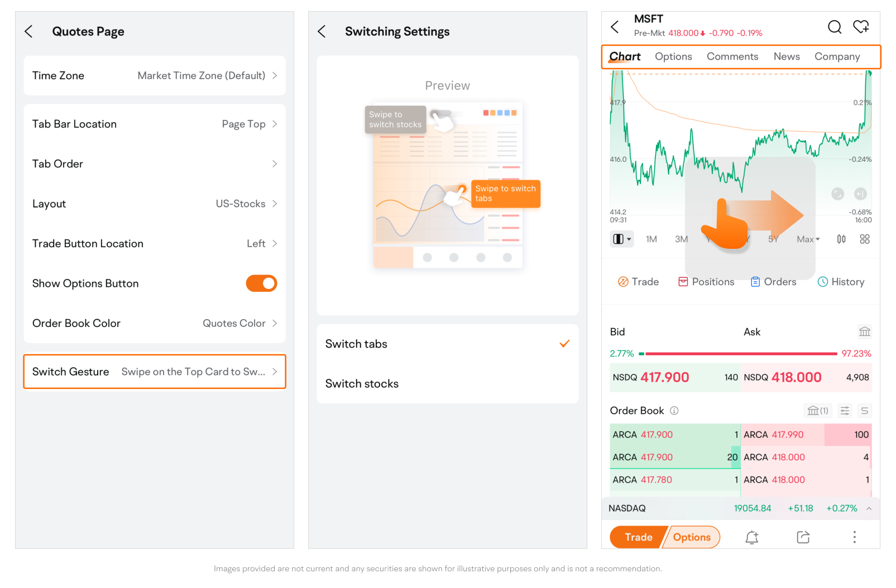896x588 pixels.
Task: Click the order book filter settings icon
Action: click(x=845, y=411)
